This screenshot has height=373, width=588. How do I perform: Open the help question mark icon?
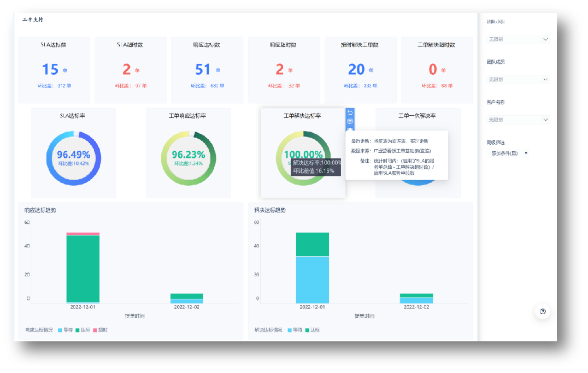point(542,311)
